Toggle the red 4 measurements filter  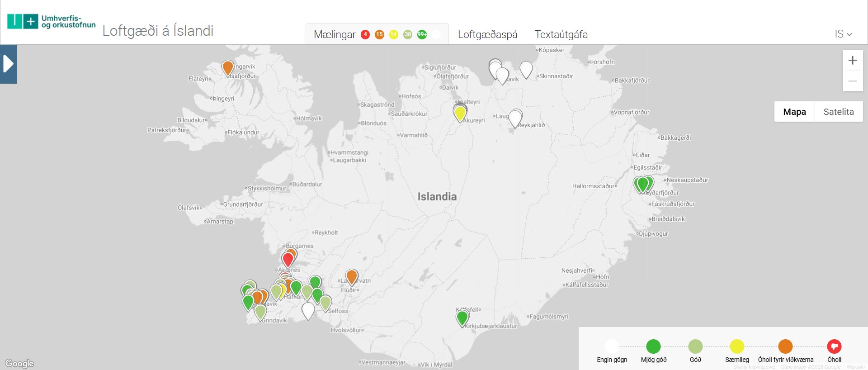(365, 35)
